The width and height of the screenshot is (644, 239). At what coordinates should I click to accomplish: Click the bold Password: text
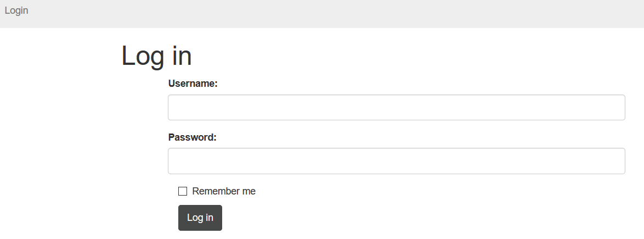(x=193, y=137)
